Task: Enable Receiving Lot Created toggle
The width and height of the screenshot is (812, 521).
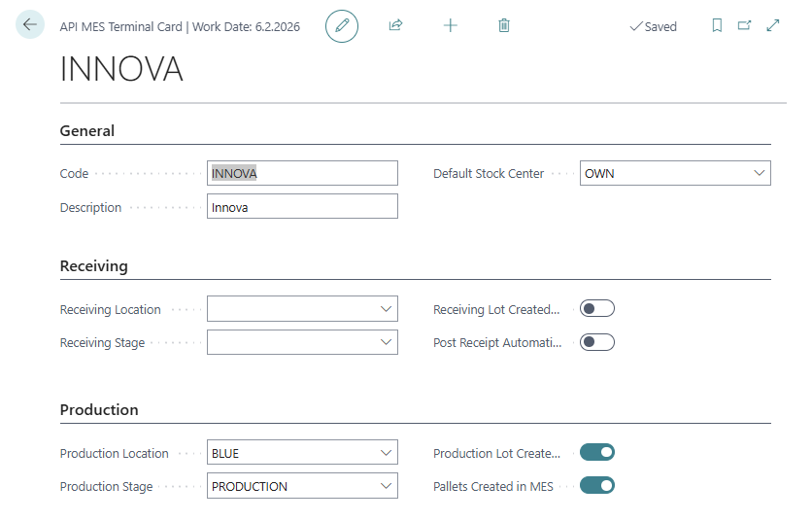Action: click(596, 309)
